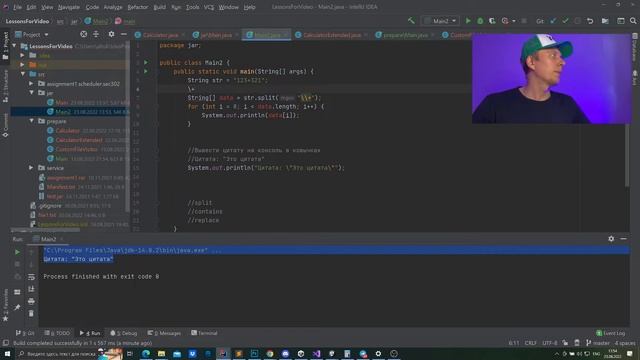The image size is (640, 360).
Task: Toggle the TODO tool window button
Action: pyautogui.click(x=57, y=333)
